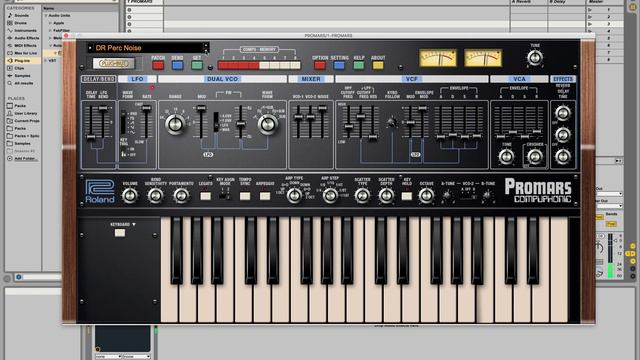Click the red Patch button
Image resolution: width=640 pixels, height=360 pixels.
click(158, 65)
